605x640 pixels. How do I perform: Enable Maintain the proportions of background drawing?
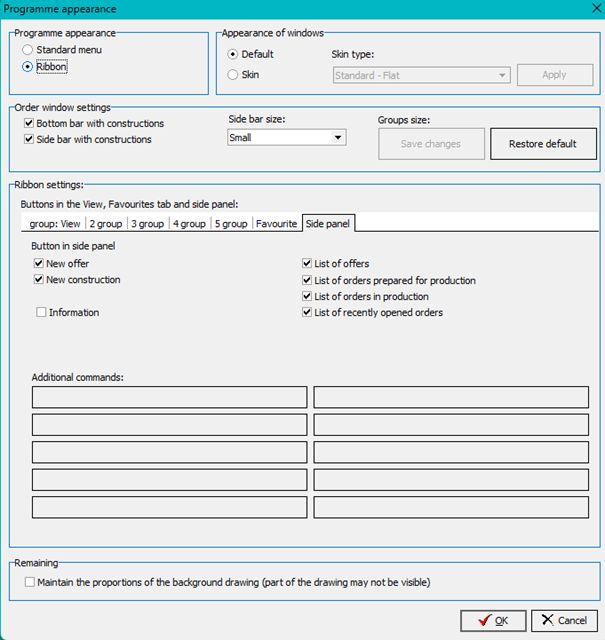(29, 582)
